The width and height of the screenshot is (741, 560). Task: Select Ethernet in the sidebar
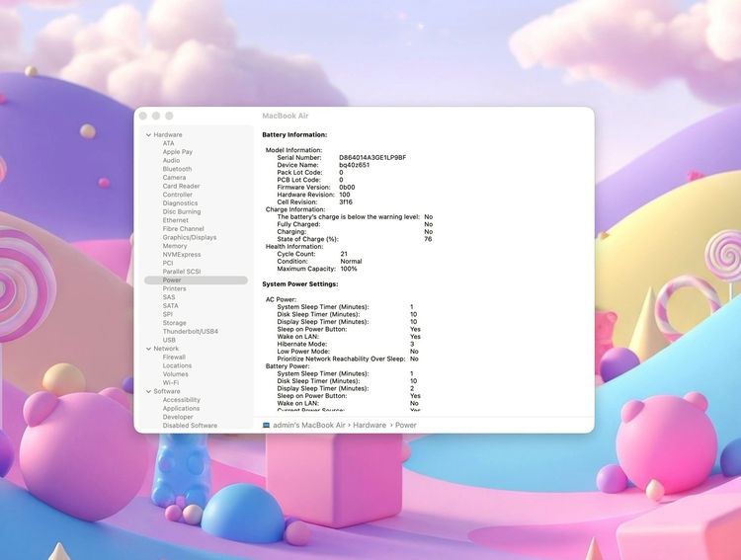pyautogui.click(x=175, y=220)
